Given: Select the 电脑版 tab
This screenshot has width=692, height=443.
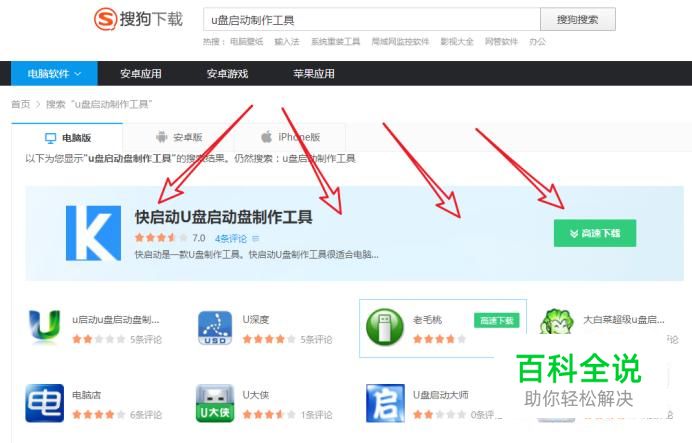Looking at the screenshot, I should [x=67, y=138].
